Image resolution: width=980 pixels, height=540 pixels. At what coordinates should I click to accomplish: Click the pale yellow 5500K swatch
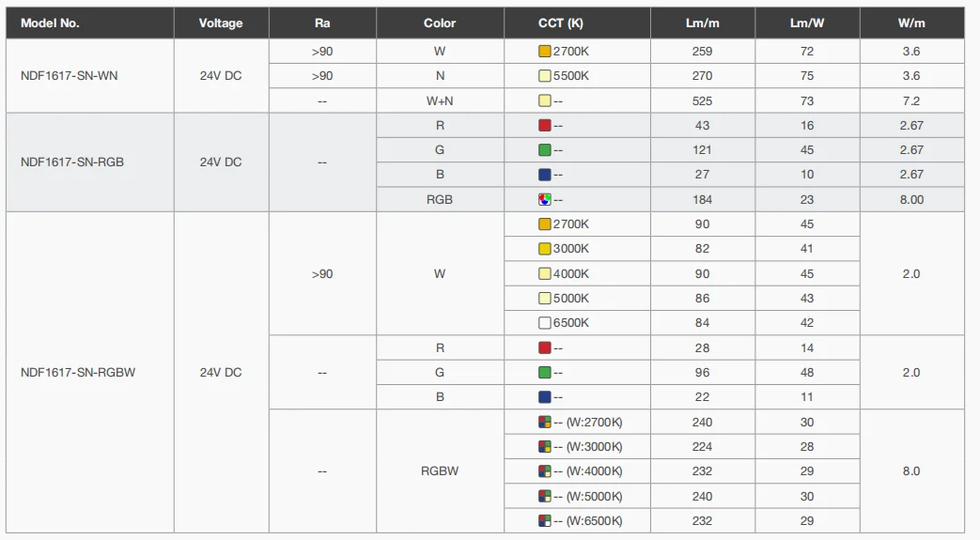click(x=544, y=76)
